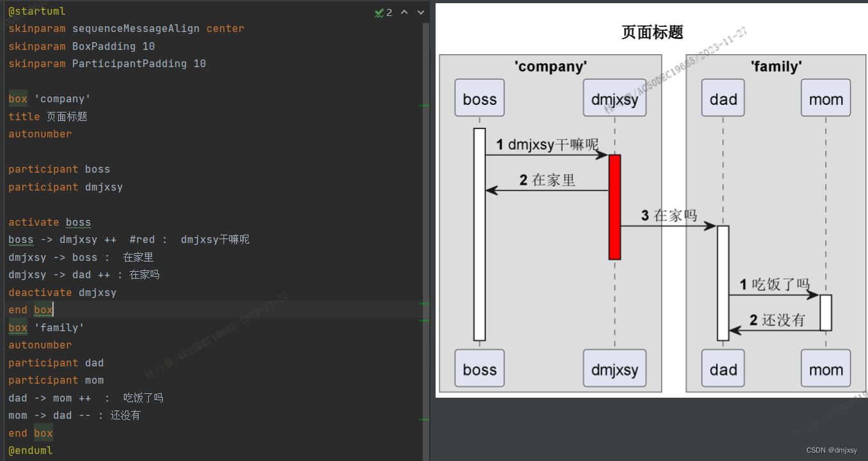868x461 pixels.
Task: Click message '1 吃饭了吗' in the diagram
Action: point(775,285)
